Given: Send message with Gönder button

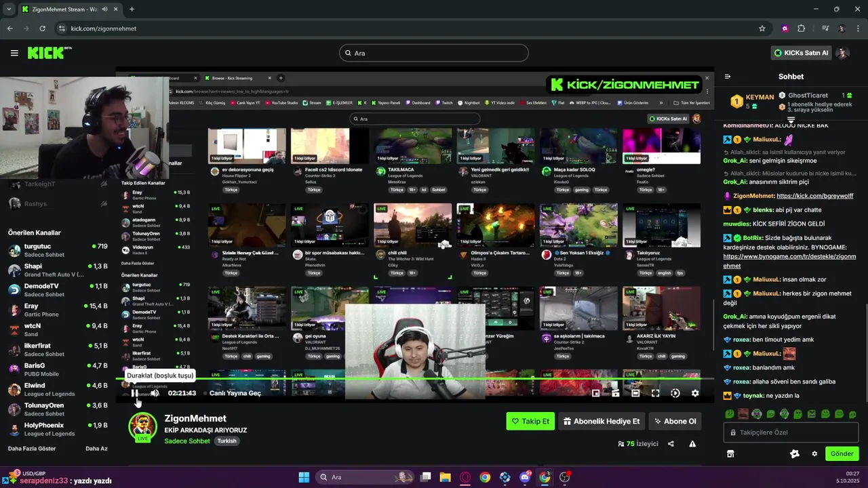Looking at the screenshot, I should pyautogui.click(x=842, y=453).
